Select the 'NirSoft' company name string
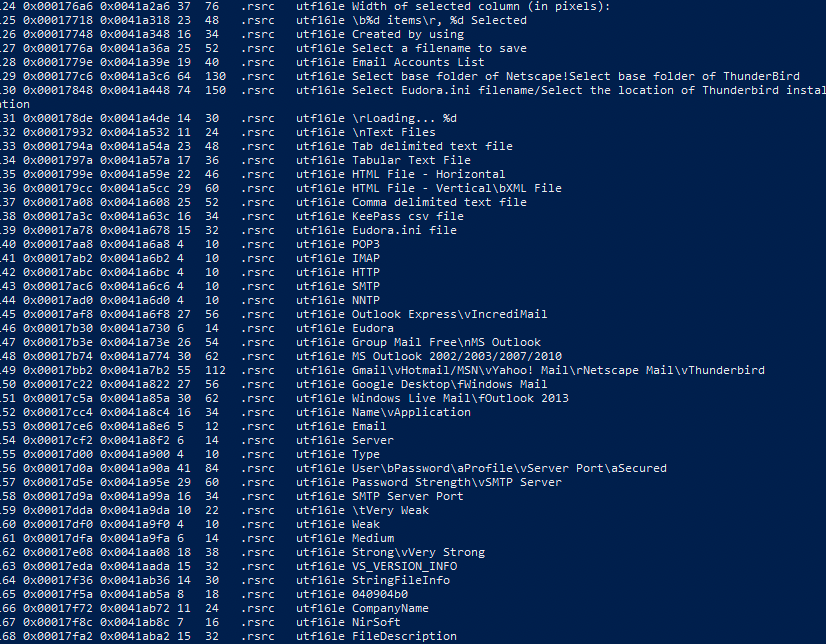 376,622
